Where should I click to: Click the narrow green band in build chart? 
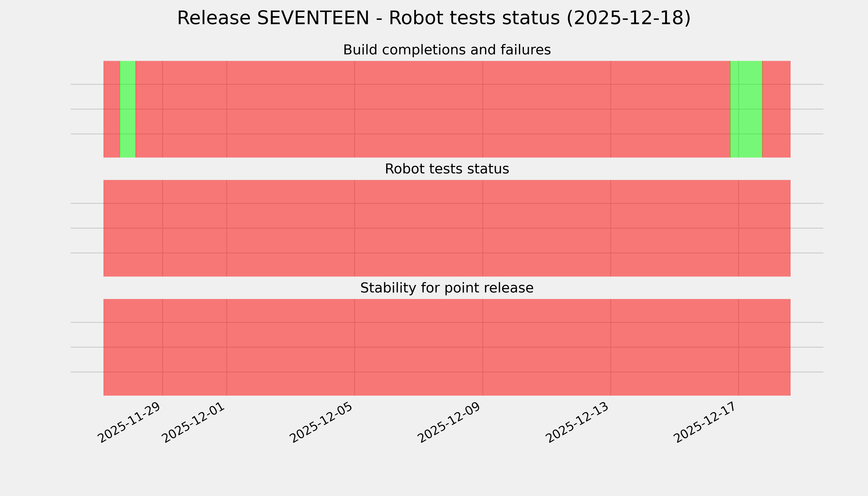[x=128, y=109]
